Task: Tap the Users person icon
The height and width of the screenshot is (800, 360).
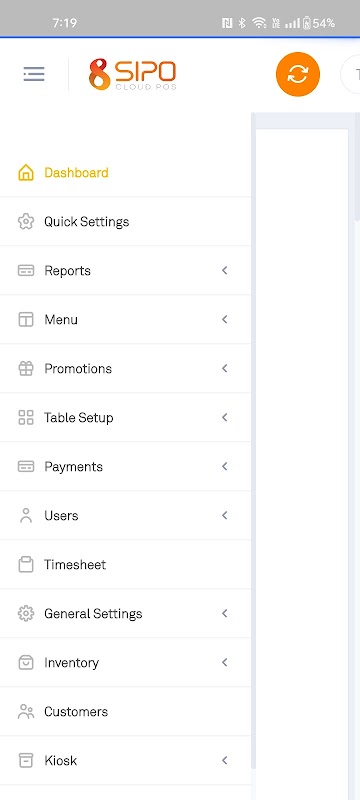Action: click(26, 515)
